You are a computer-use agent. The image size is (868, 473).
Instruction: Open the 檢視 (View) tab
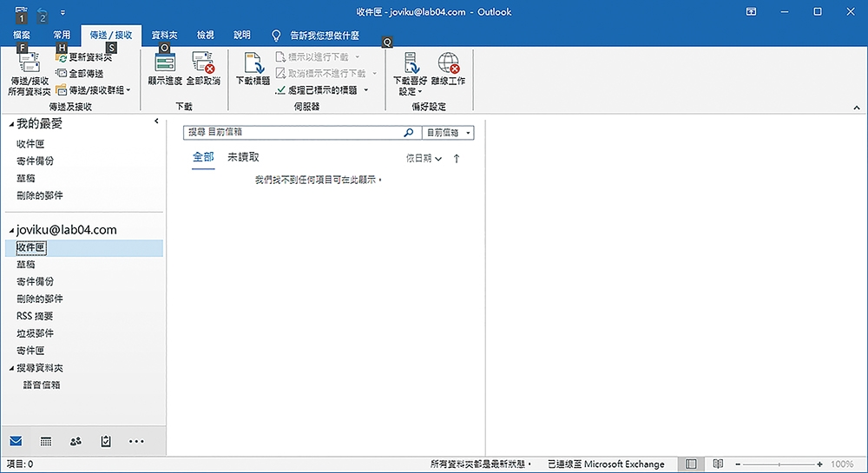[x=206, y=35]
